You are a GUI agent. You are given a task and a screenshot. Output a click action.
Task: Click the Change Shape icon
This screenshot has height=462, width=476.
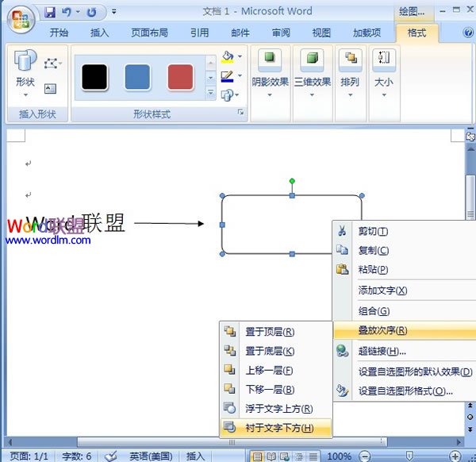[x=230, y=95]
